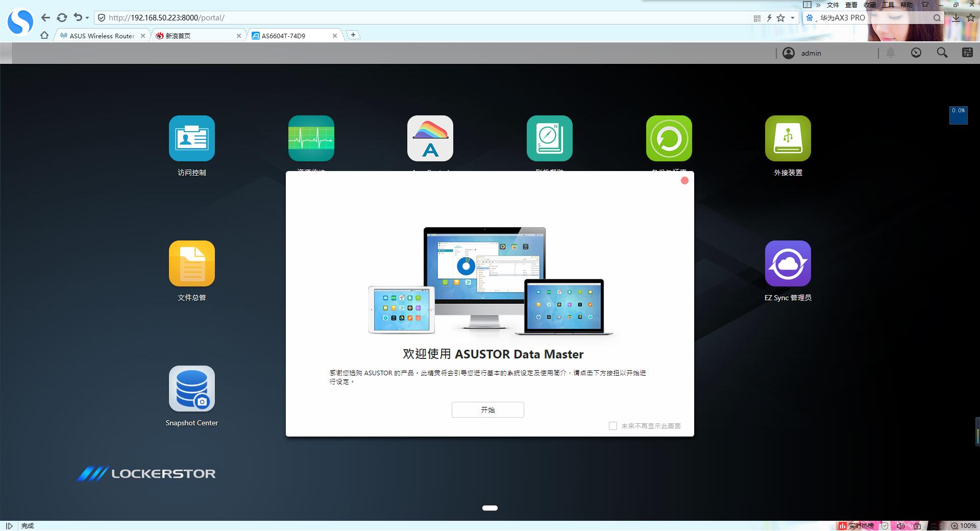980x531 pixels.
Task: Click the 华为AX3 PRO search field
Action: click(x=874, y=18)
